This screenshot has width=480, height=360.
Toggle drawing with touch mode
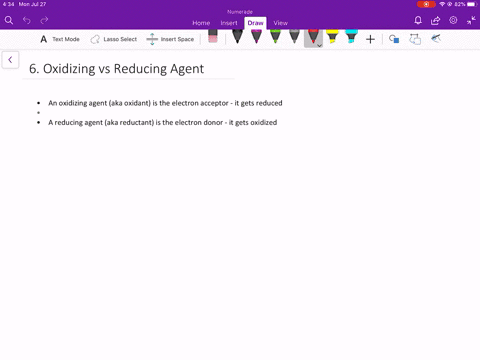[436, 39]
